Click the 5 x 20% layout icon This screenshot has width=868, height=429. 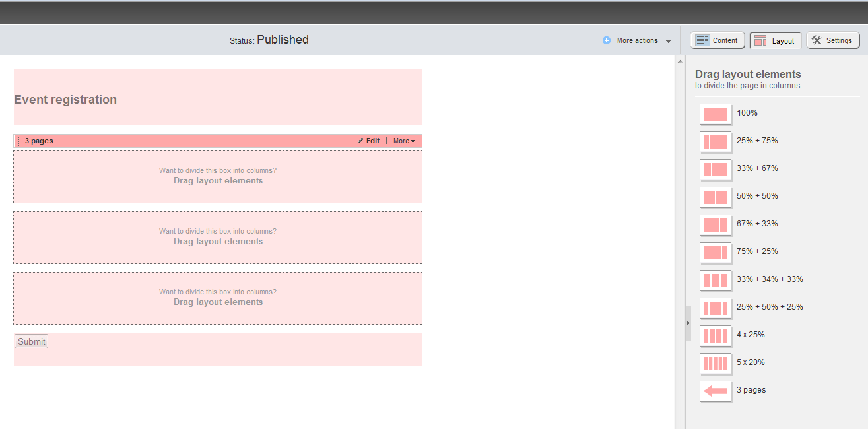coord(715,363)
